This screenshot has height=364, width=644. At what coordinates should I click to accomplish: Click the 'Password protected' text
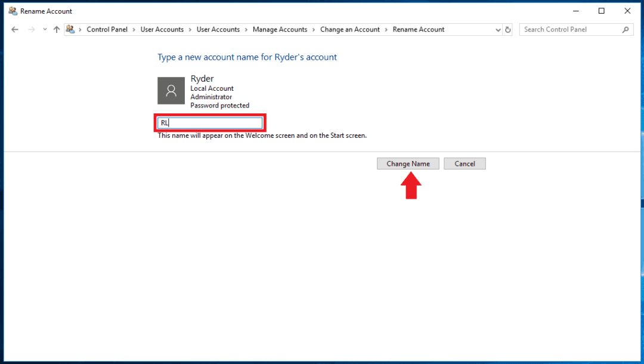point(219,106)
